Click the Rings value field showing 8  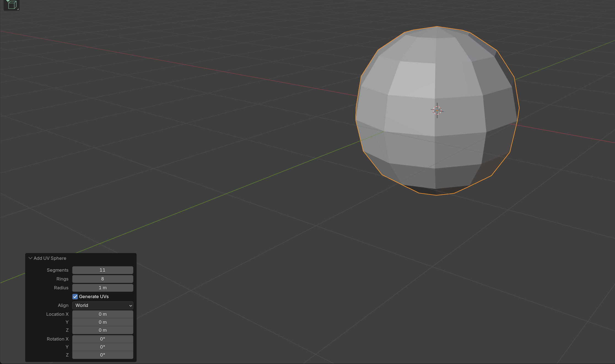coord(102,279)
